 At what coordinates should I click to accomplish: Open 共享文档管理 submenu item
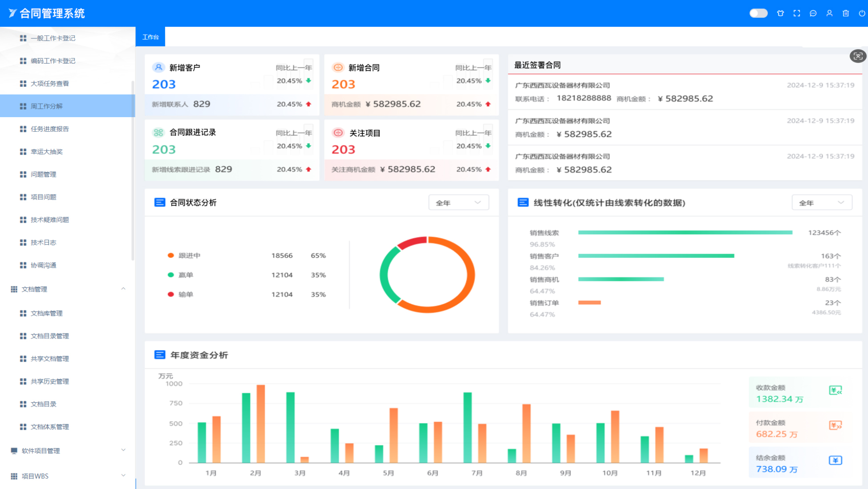coord(68,359)
